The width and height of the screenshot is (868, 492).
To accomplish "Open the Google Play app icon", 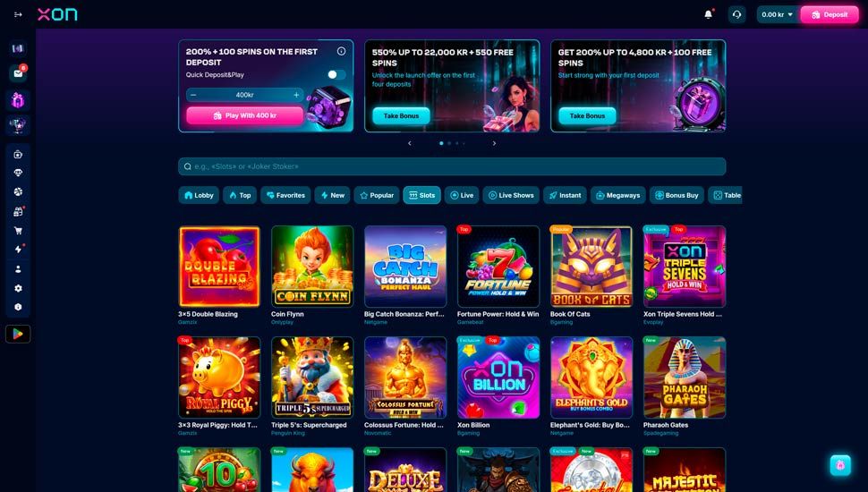I will 18,334.
